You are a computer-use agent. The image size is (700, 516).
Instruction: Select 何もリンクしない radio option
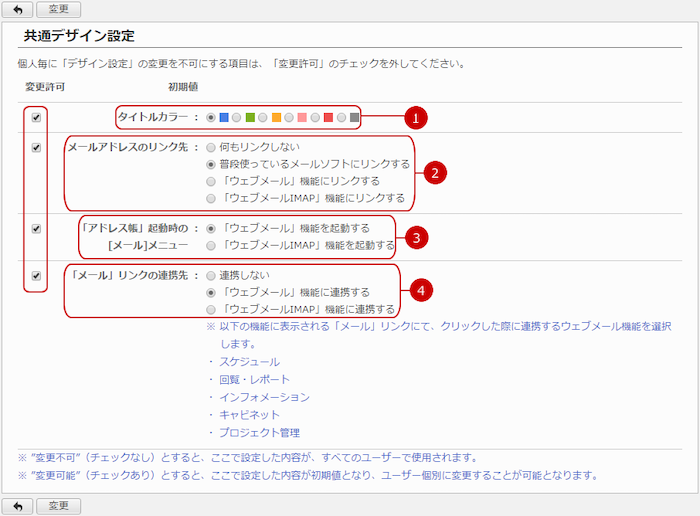[210, 147]
